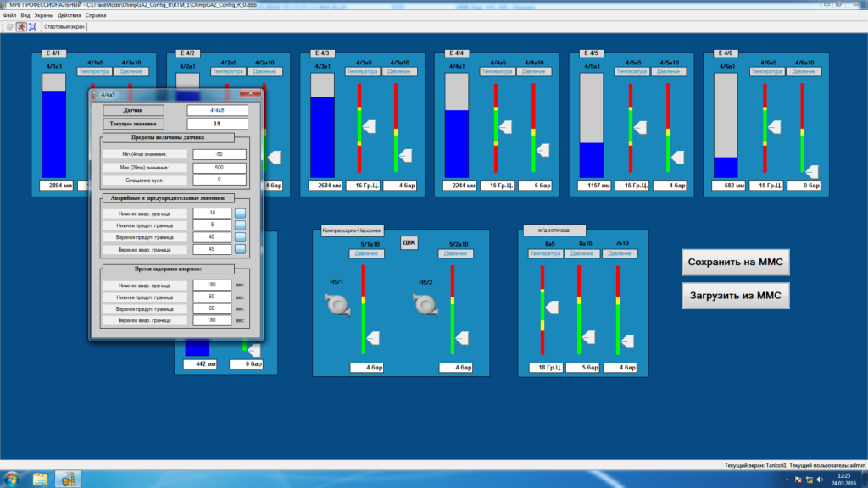Open the Действия menu
The height and width of the screenshot is (488, 868).
(x=70, y=16)
